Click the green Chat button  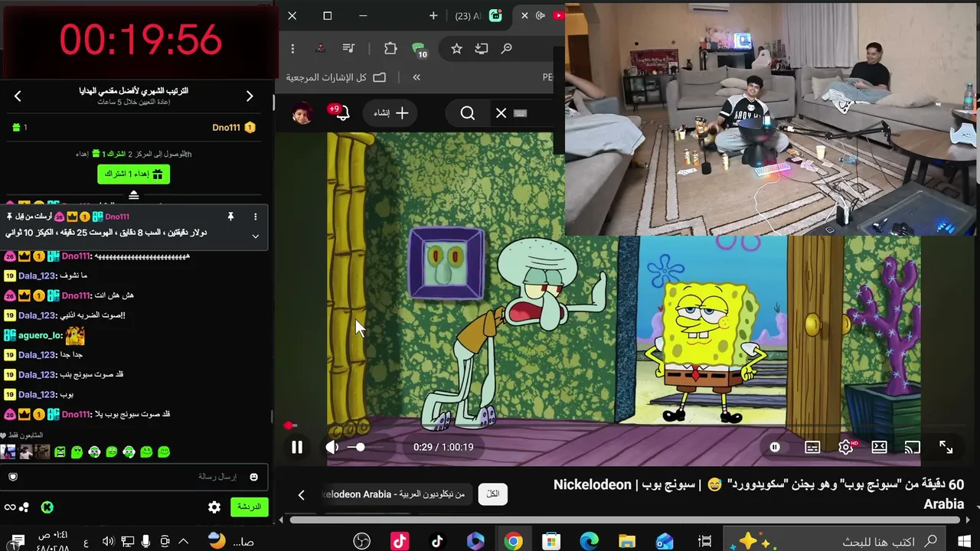click(x=250, y=507)
